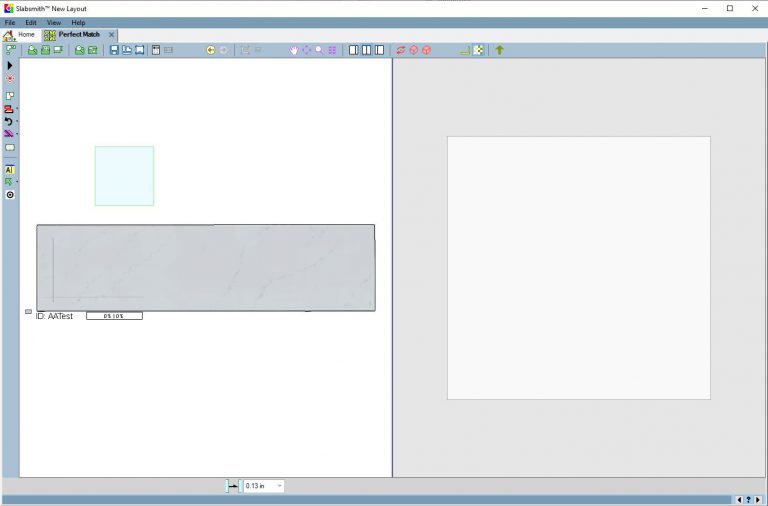Click the hand pan tool
Screen dimensions: 768x506
point(294,50)
